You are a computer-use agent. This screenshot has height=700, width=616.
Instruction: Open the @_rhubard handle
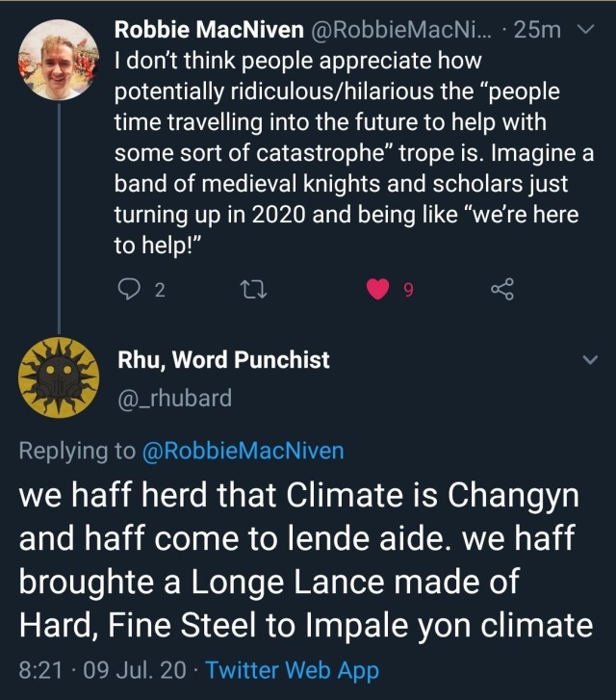point(174,397)
